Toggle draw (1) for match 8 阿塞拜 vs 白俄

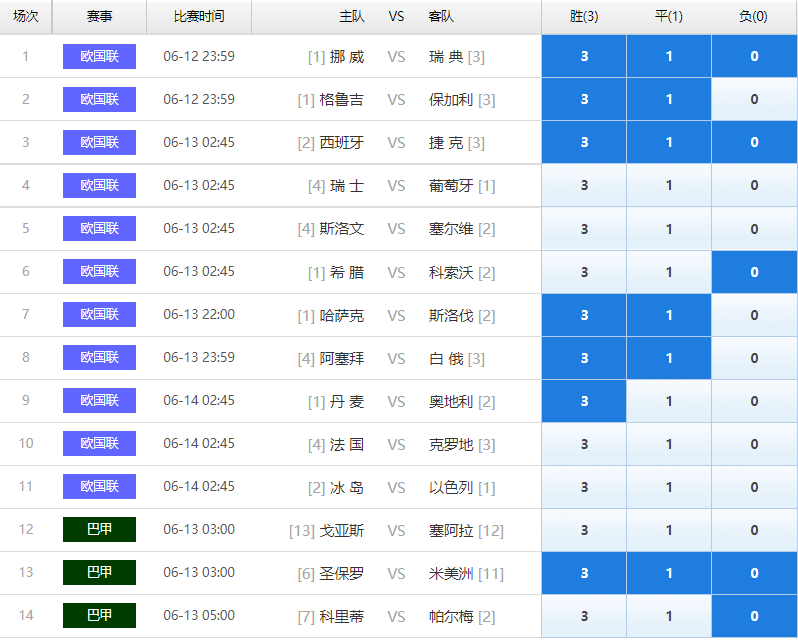tap(669, 358)
